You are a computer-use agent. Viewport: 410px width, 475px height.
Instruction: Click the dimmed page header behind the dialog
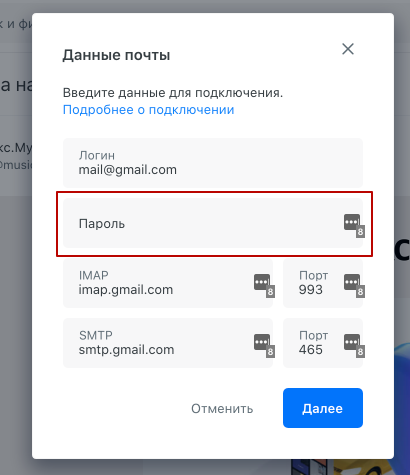[16, 23]
